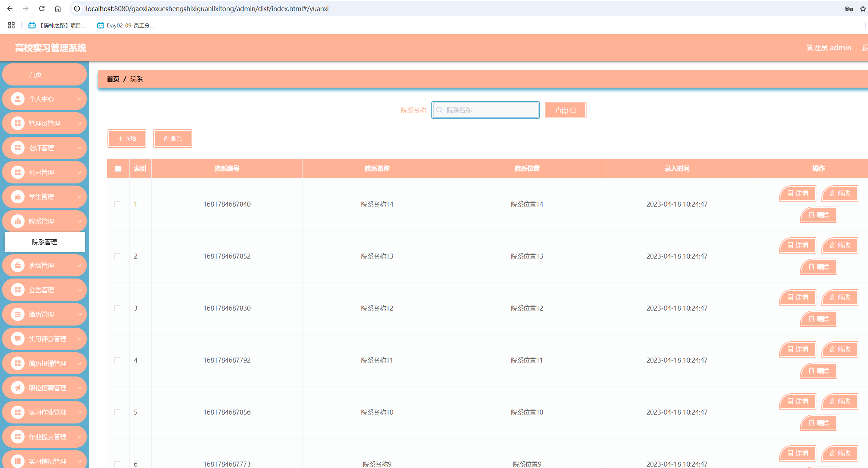Screen dimensions: 868x468
Task: Click the 管理员管理 grid icon
Action: pyautogui.click(x=17, y=123)
